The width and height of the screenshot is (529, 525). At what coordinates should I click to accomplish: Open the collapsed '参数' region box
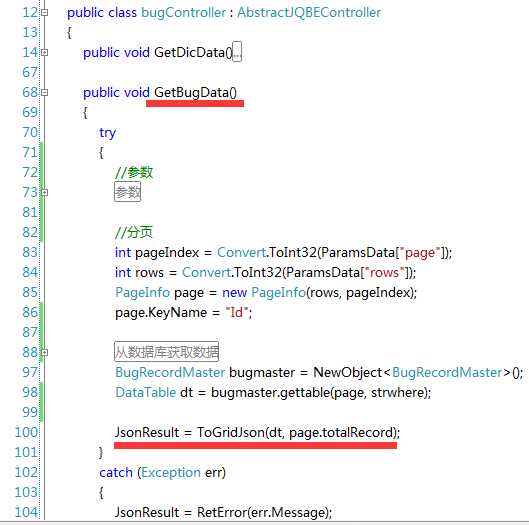128,192
